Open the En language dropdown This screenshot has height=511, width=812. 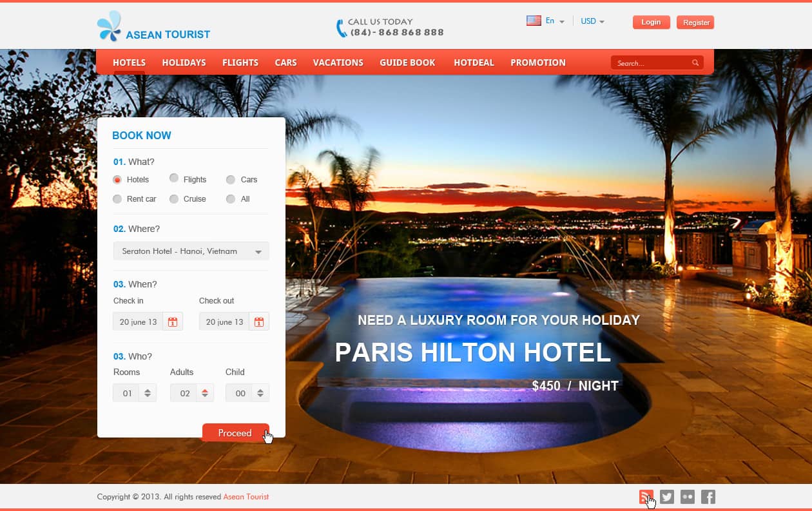[555, 21]
